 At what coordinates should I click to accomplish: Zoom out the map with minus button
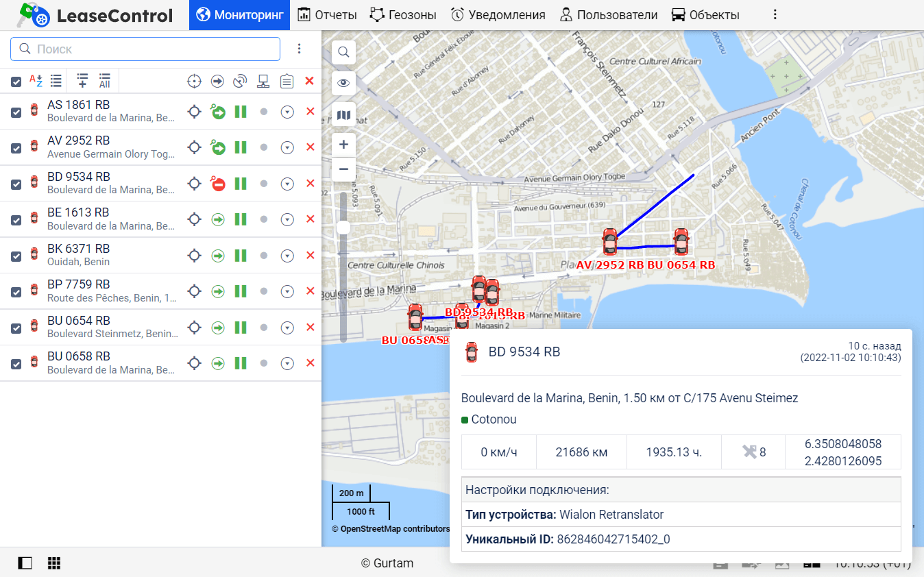[x=343, y=169]
